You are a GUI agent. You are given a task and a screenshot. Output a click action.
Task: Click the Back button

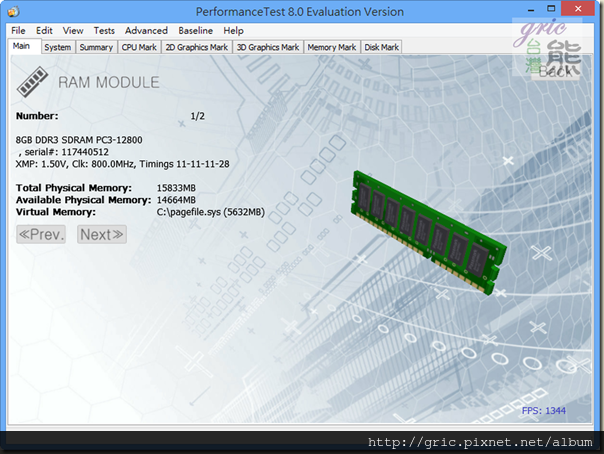[x=555, y=72]
